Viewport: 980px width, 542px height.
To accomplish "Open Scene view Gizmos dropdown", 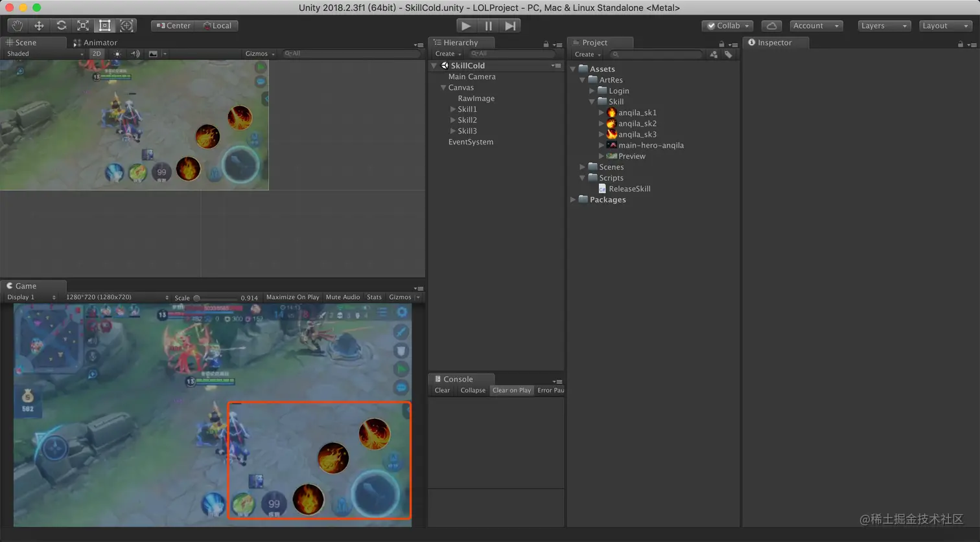I will [x=259, y=54].
